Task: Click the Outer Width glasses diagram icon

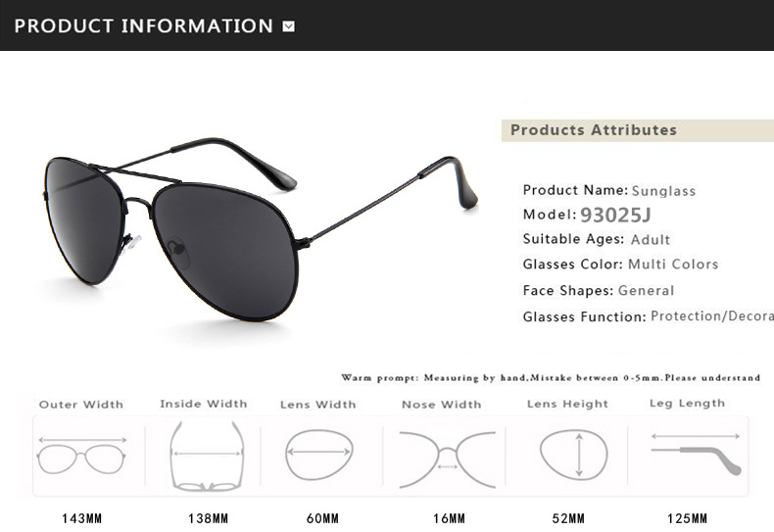Action: tap(81, 456)
